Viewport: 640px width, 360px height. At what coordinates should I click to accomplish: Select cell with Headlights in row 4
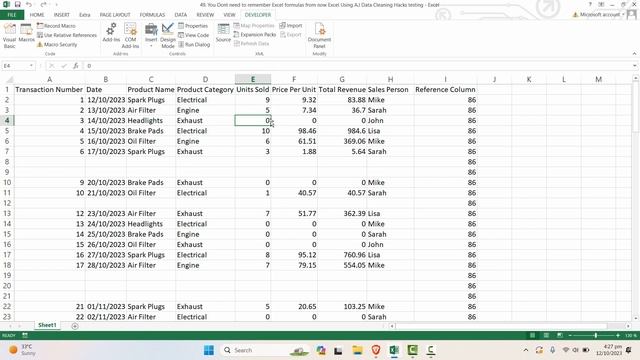(x=151, y=120)
